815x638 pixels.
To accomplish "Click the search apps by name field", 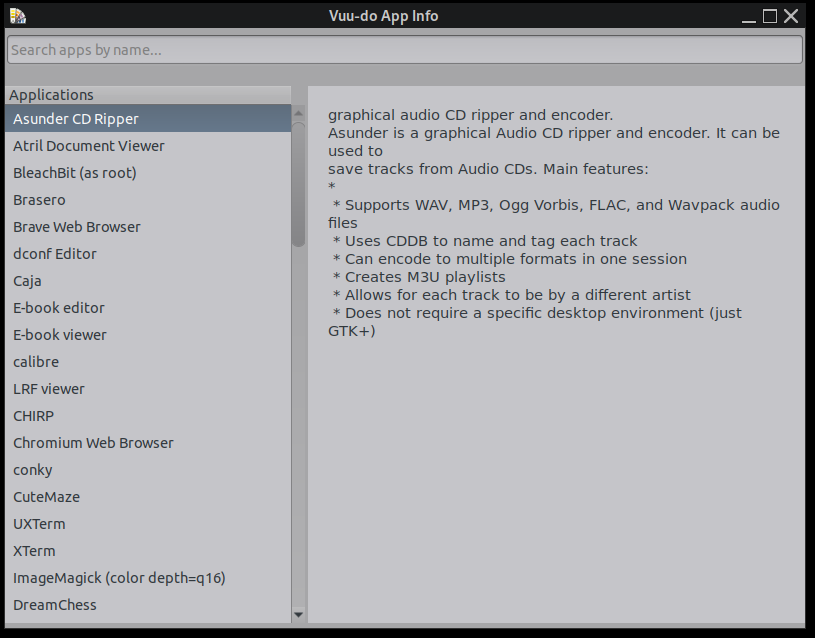I will click(x=405, y=50).
